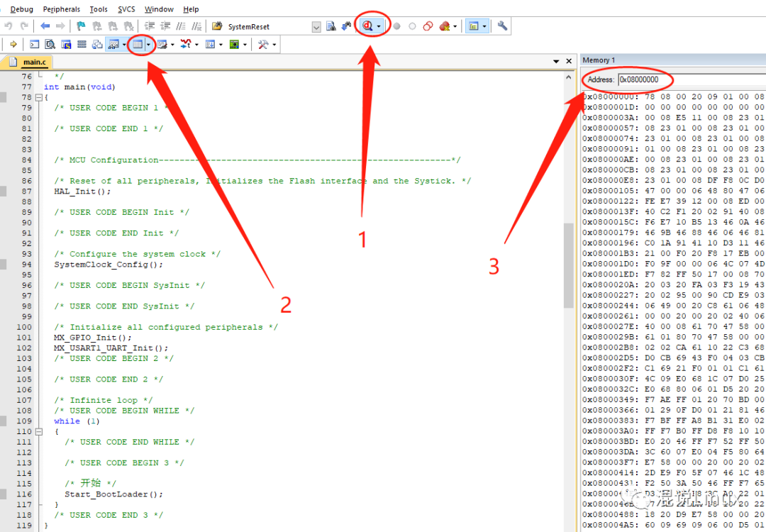
Task: Collapse the main function fold at line 78
Action: tap(39, 97)
